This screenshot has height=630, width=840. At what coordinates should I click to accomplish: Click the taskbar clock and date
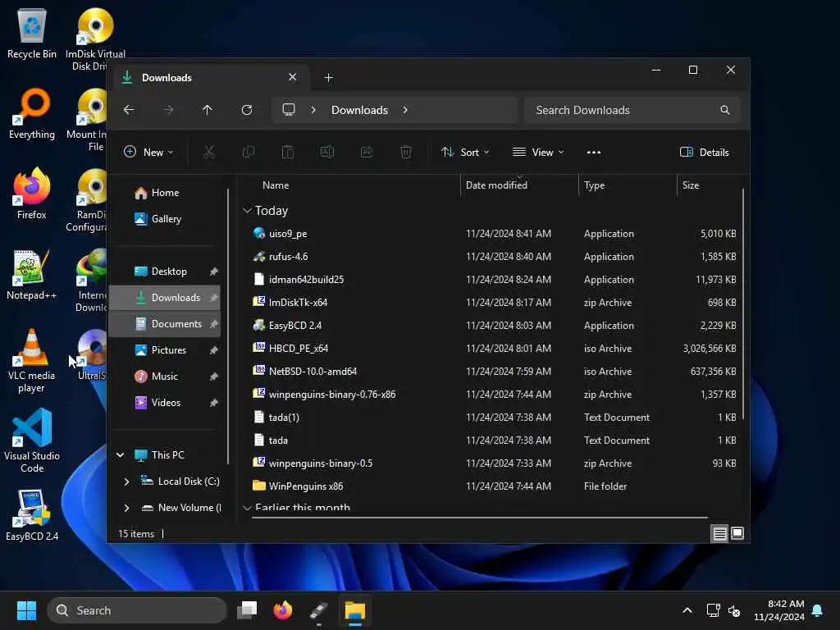[x=779, y=610]
